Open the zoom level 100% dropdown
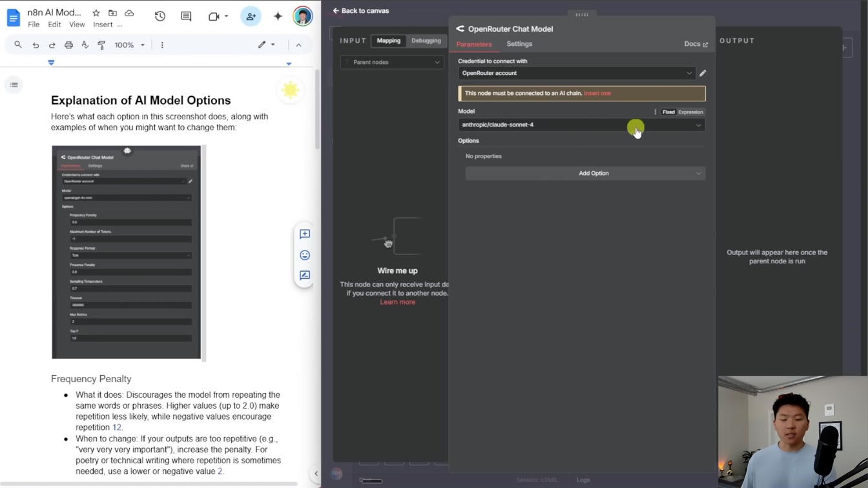The image size is (868, 488). click(130, 45)
